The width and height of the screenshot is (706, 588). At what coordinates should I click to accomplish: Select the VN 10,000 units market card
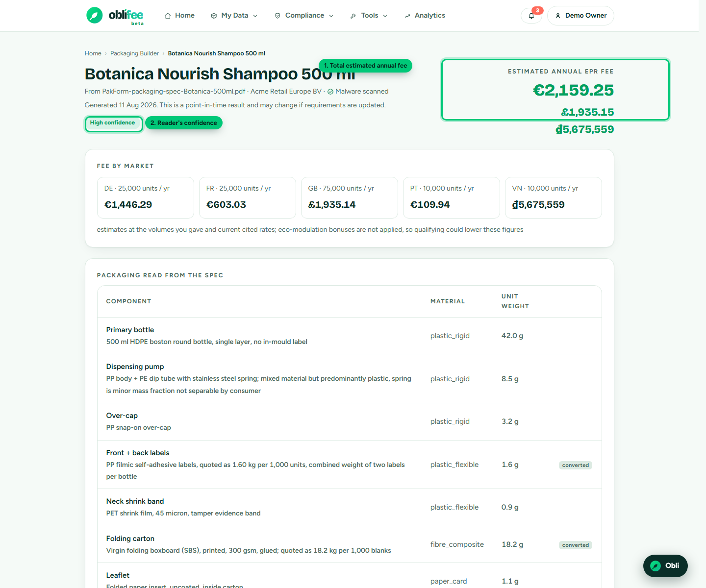(x=554, y=197)
